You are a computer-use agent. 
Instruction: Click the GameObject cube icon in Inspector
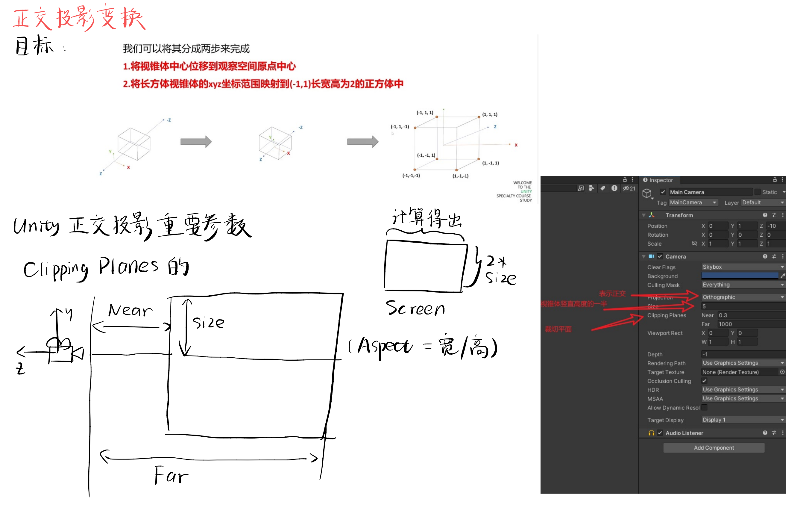(x=646, y=193)
